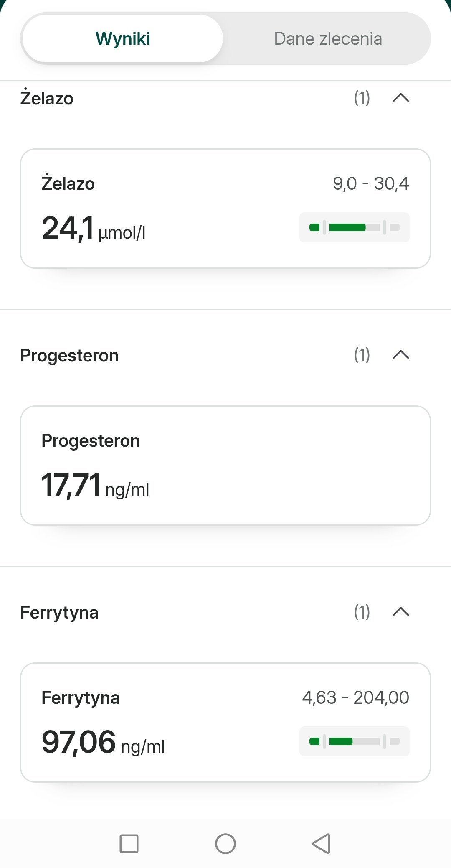This screenshot has width=451, height=868.
Task: Tap Żelazo reference range 9,0 - 30,4
Action: pos(371,183)
